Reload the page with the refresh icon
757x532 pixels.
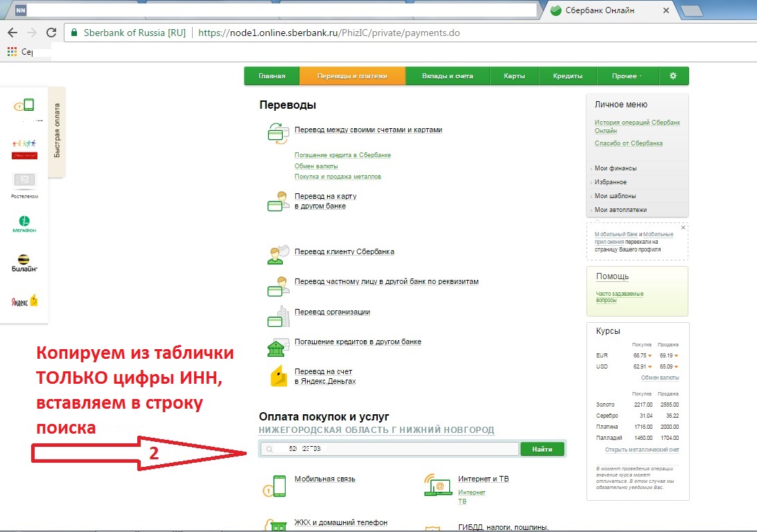[x=51, y=33]
